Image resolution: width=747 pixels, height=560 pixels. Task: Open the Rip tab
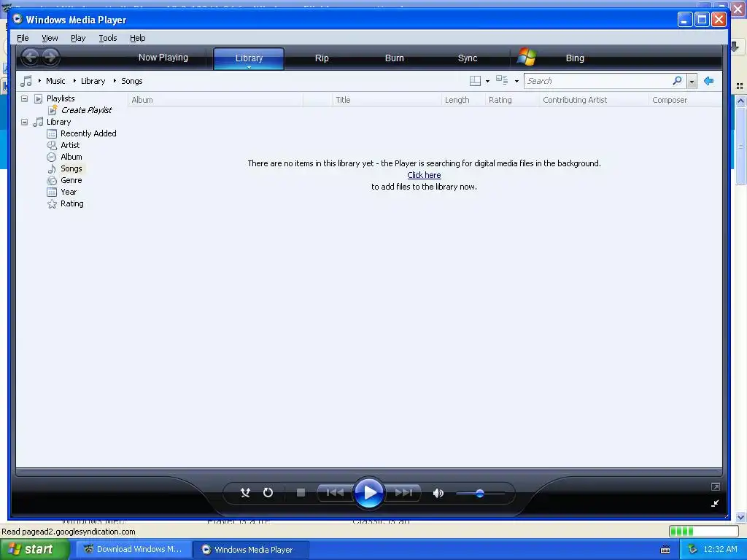tap(322, 58)
